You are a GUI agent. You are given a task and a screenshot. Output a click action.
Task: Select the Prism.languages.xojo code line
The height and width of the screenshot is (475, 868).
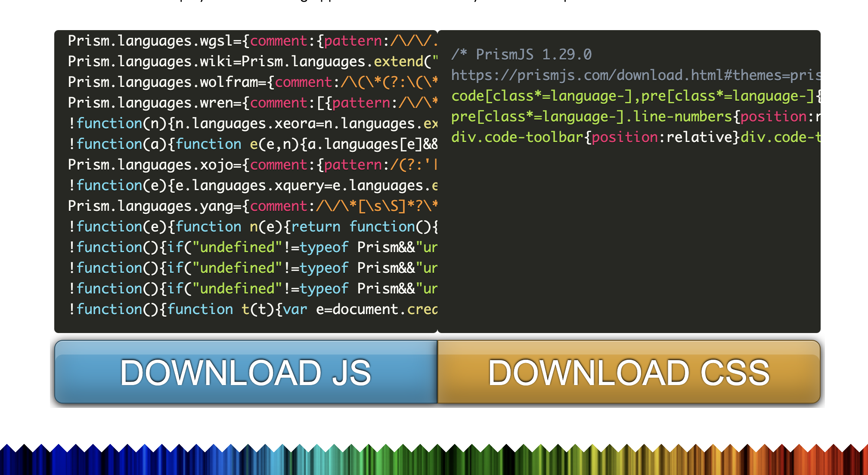click(x=253, y=165)
